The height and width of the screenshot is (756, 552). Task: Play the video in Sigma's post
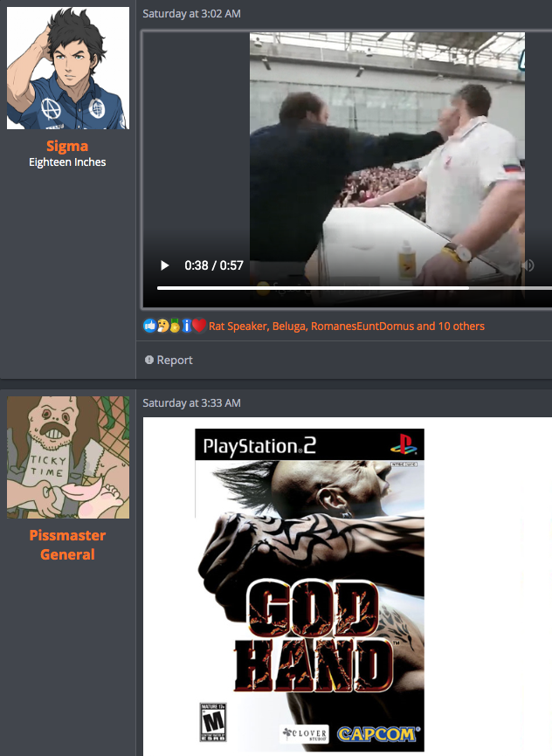(x=164, y=265)
